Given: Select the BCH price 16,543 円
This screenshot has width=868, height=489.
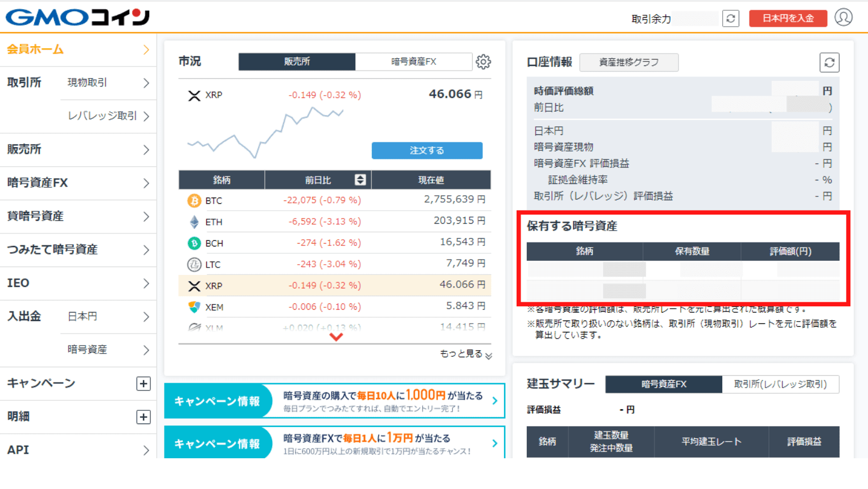Looking at the screenshot, I should (462, 242).
